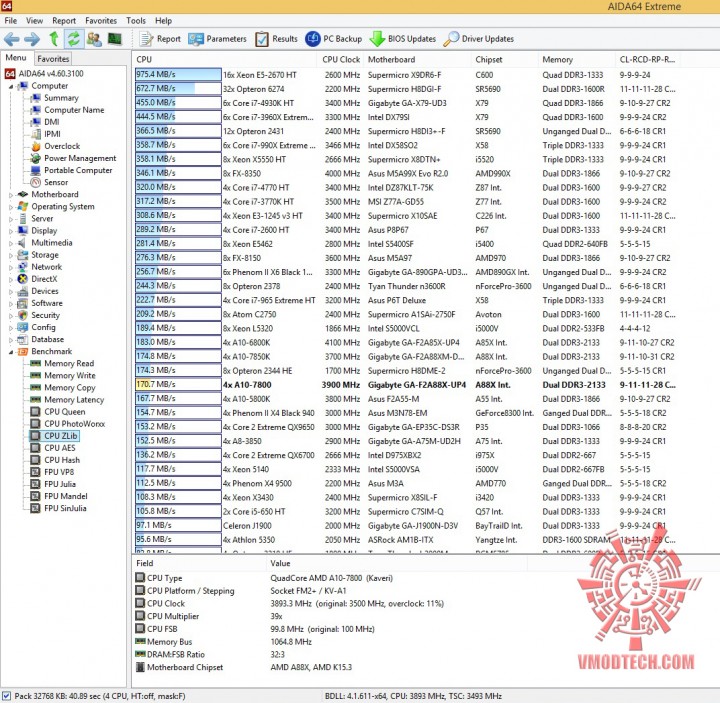The image size is (720, 703).
Task: Check for Driver Updates
Action: click(478, 39)
